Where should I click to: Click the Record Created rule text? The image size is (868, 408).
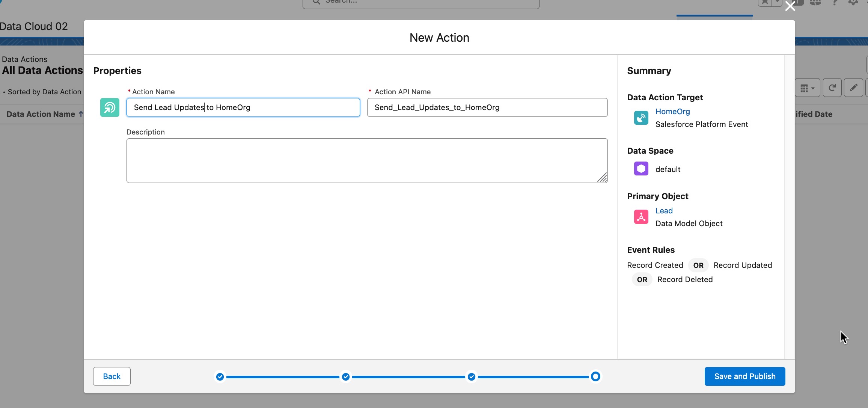tap(655, 265)
